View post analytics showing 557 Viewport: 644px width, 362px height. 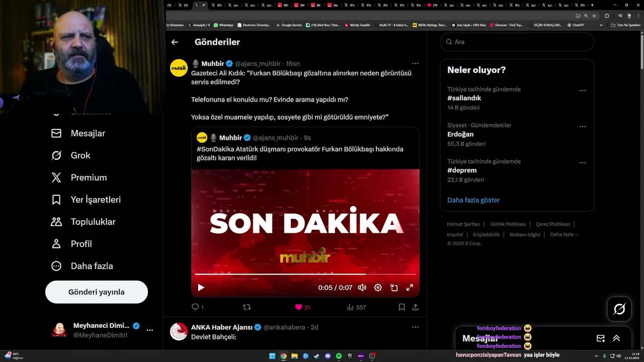point(356,307)
